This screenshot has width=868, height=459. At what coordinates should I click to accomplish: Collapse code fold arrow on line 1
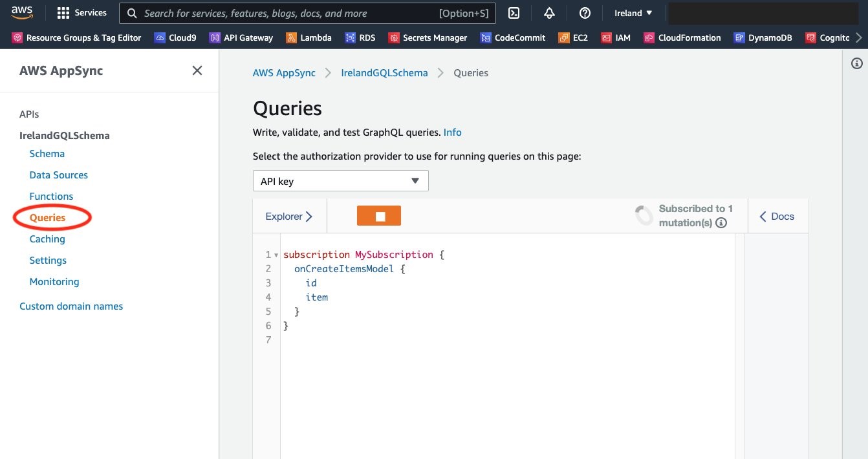(x=277, y=255)
